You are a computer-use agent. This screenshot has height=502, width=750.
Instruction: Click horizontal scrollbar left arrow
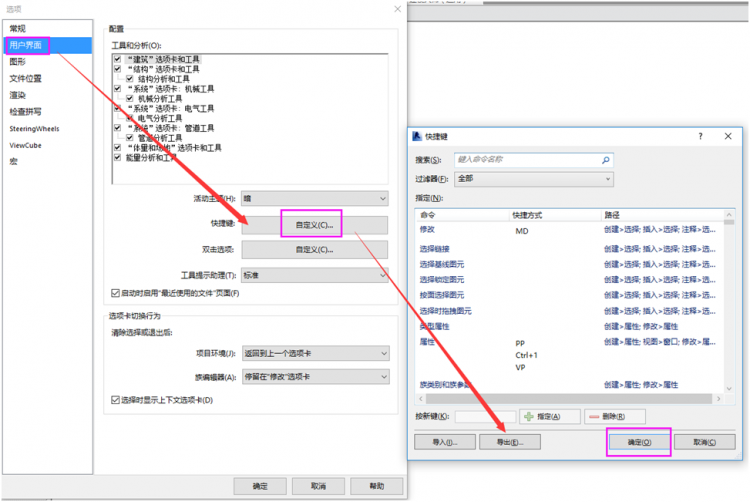421,399
